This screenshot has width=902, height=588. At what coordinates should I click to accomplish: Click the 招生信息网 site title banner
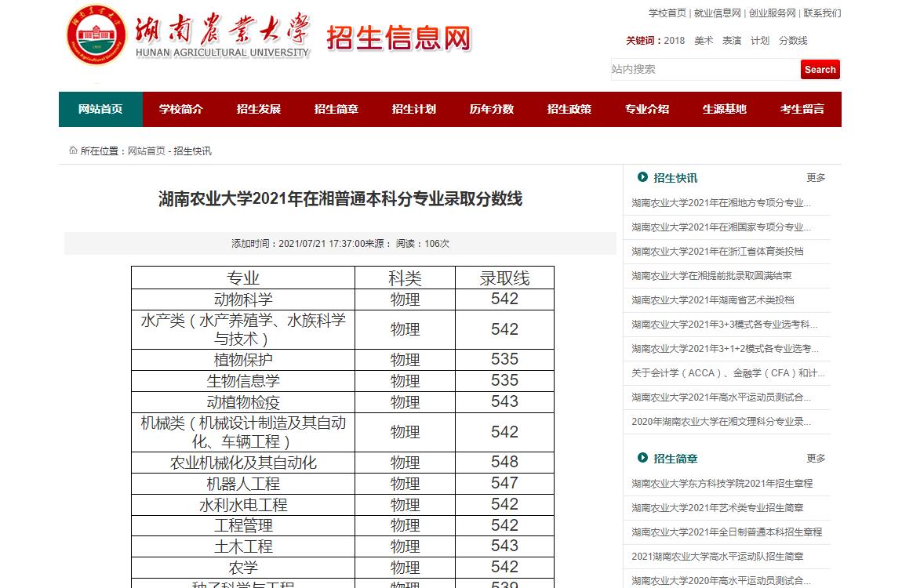[398, 38]
